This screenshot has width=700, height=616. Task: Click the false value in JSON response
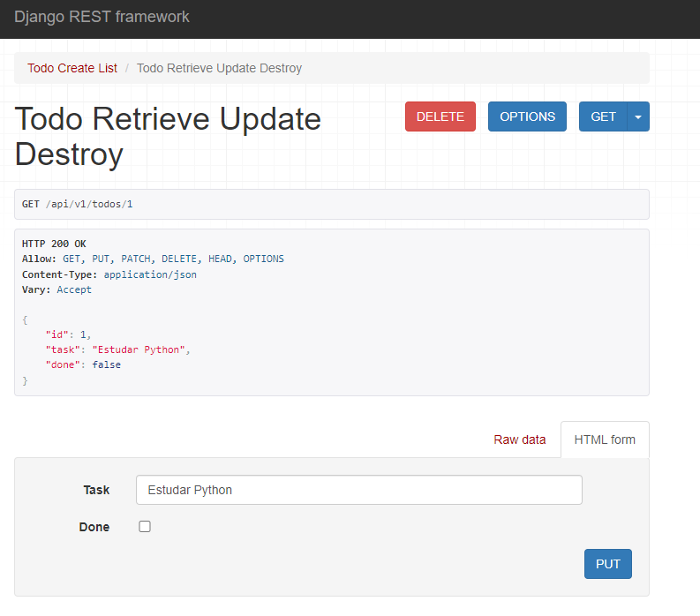coord(107,364)
